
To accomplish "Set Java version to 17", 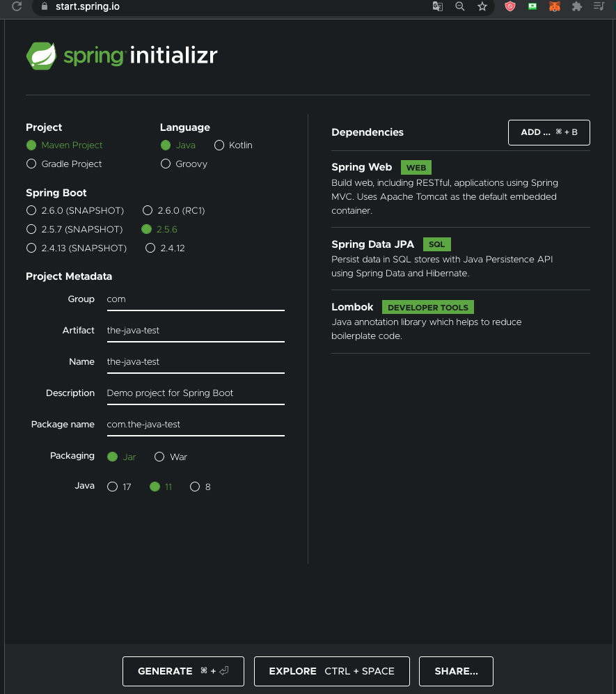I will click(x=119, y=487).
